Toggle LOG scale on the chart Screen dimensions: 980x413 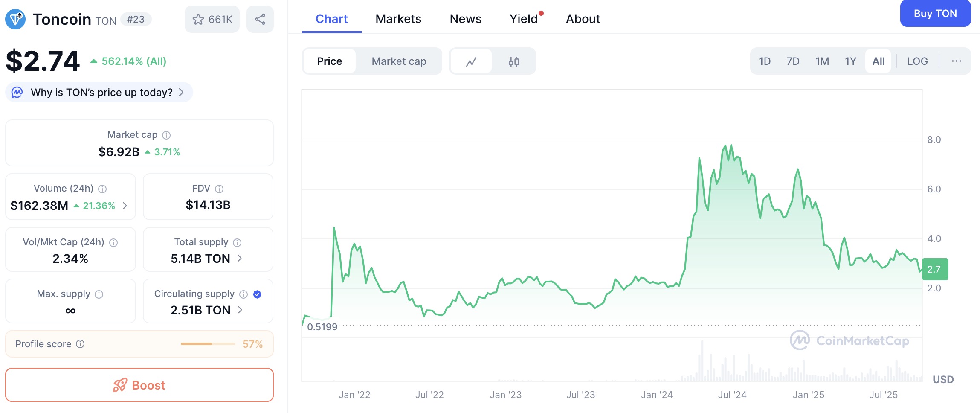click(x=917, y=61)
